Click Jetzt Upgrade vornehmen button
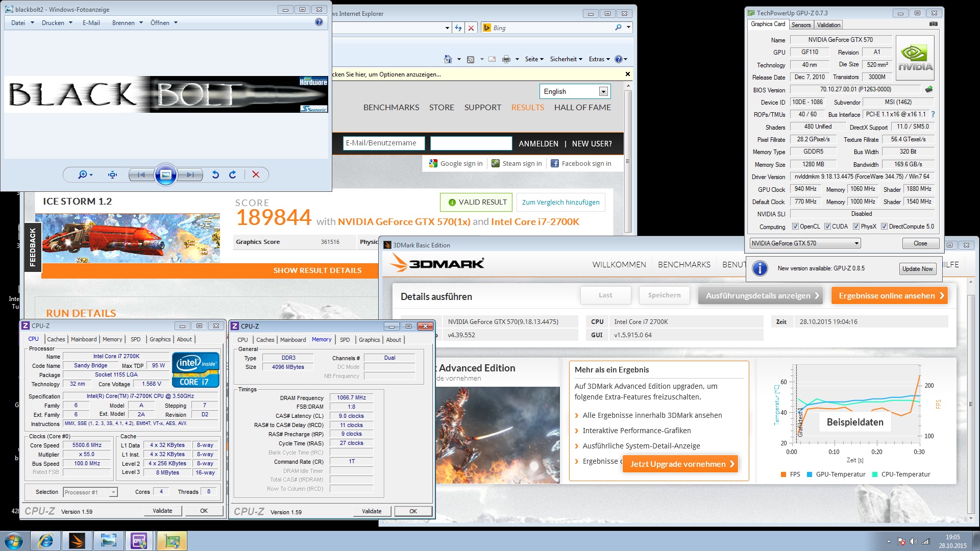This screenshot has width=980, height=551. (x=680, y=464)
